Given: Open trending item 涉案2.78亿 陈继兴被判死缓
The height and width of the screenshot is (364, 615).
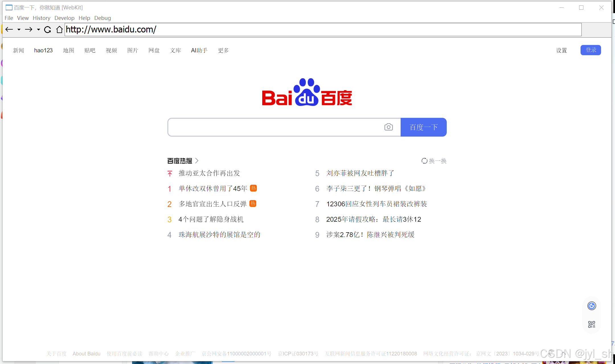Looking at the screenshot, I should [370, 235].
